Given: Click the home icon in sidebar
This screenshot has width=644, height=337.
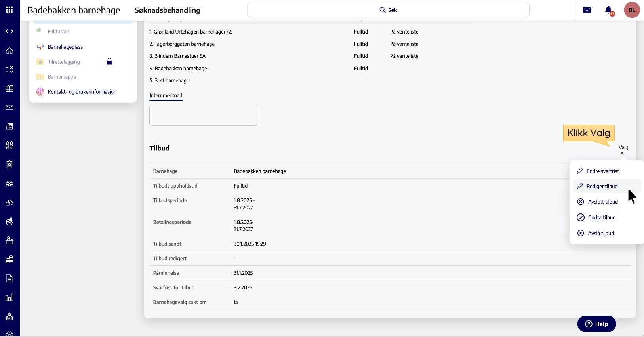Looking at the screenshot, I should pos(10,50).
